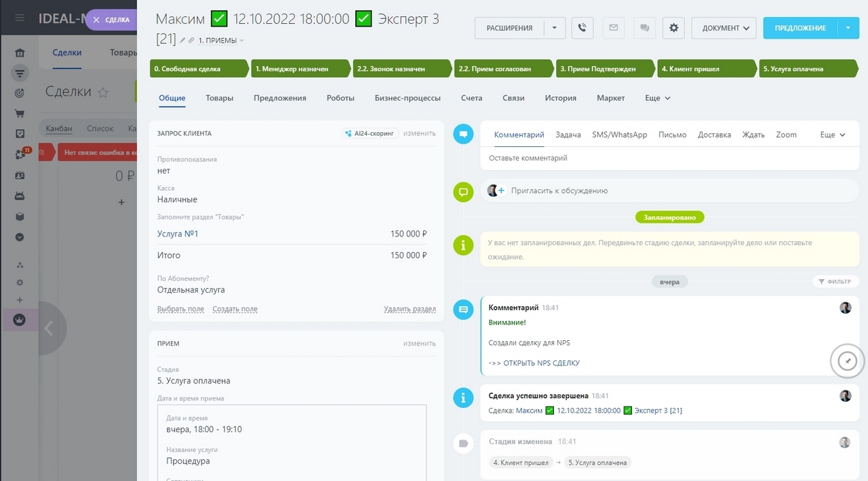Open shopping cart icon in left sidebar
This screenshot has width=868, height=481.
point(20,113)
